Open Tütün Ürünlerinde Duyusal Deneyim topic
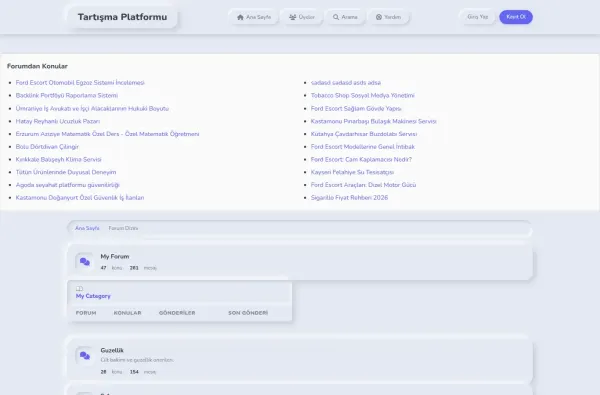 [66, 172]
